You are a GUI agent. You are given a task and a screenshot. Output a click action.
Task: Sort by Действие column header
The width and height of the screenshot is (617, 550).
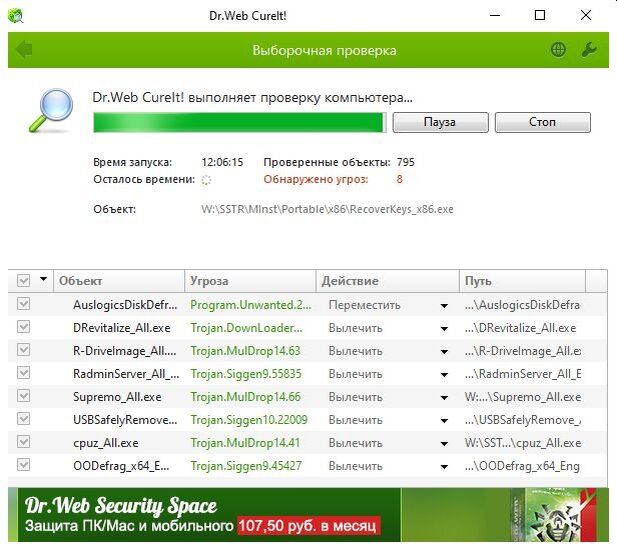[388, 281]
